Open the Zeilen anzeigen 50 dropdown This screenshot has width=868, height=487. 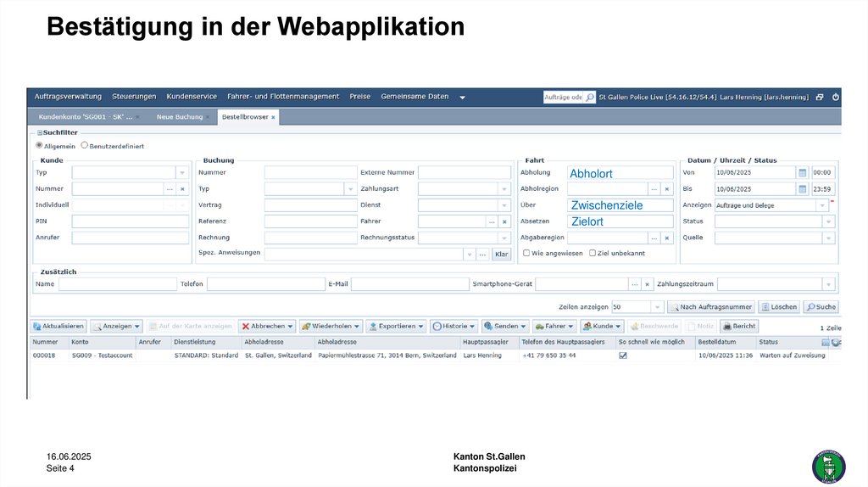tap(657, 307)
